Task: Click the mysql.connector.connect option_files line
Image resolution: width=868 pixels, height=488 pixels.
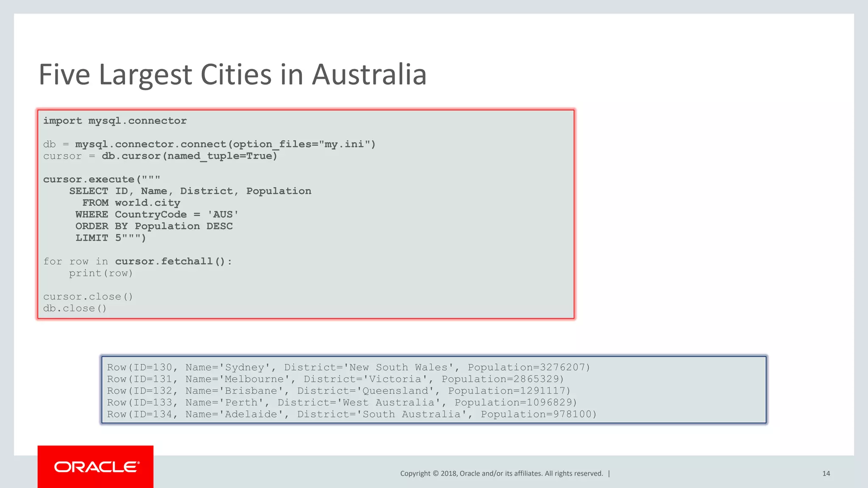Action: (209, 144)
